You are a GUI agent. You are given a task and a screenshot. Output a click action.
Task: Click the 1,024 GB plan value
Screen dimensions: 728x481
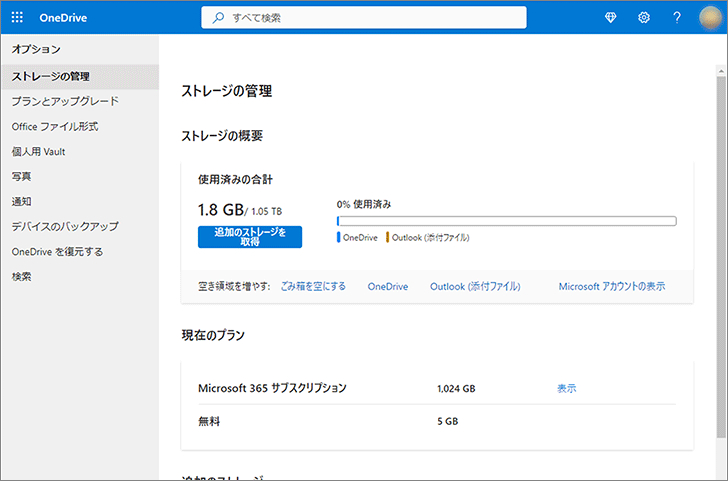tap(456, 389)
